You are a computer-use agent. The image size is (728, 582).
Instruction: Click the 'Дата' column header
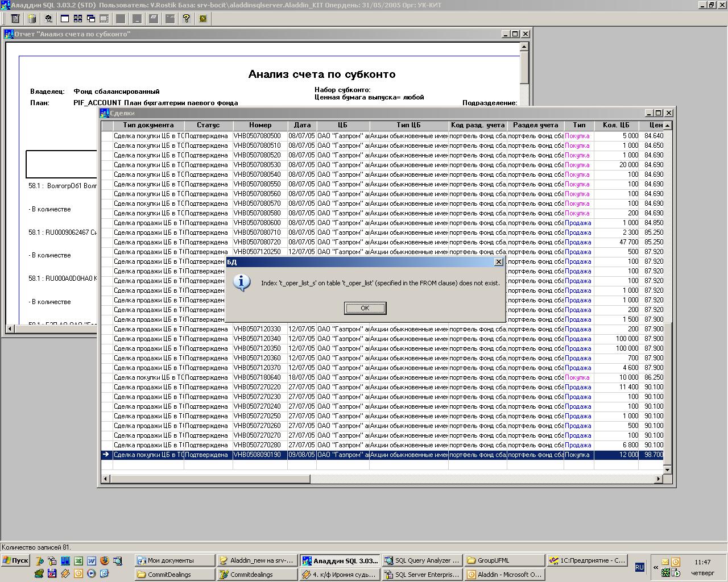tap(302, 125)
